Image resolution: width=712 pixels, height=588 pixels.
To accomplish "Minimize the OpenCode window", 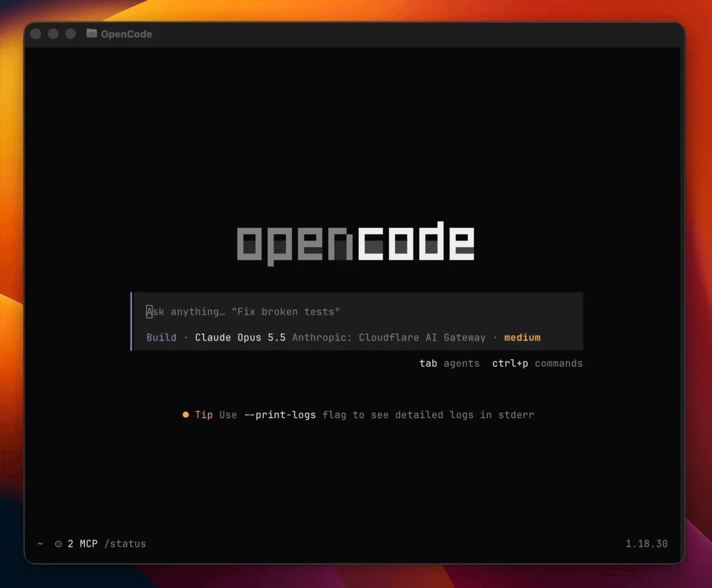I will (x=53, y=34).
